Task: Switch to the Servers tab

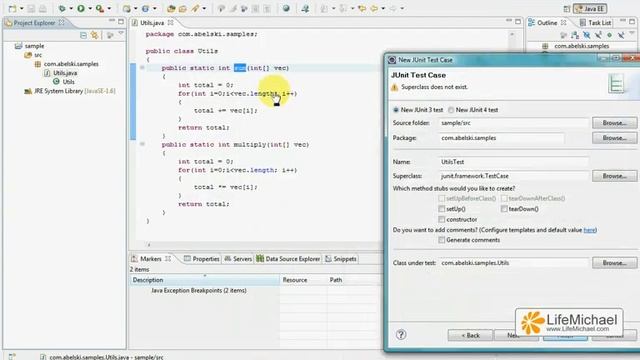Action: (x=238, y=259)
